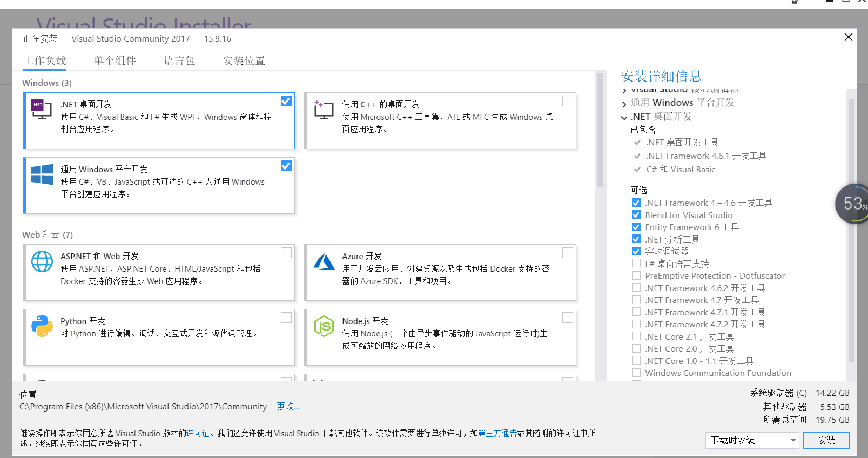This screenshot has width=868, height=458.
Task: Switch to the 工作负载 tab
Action: (x=45, y=60)
